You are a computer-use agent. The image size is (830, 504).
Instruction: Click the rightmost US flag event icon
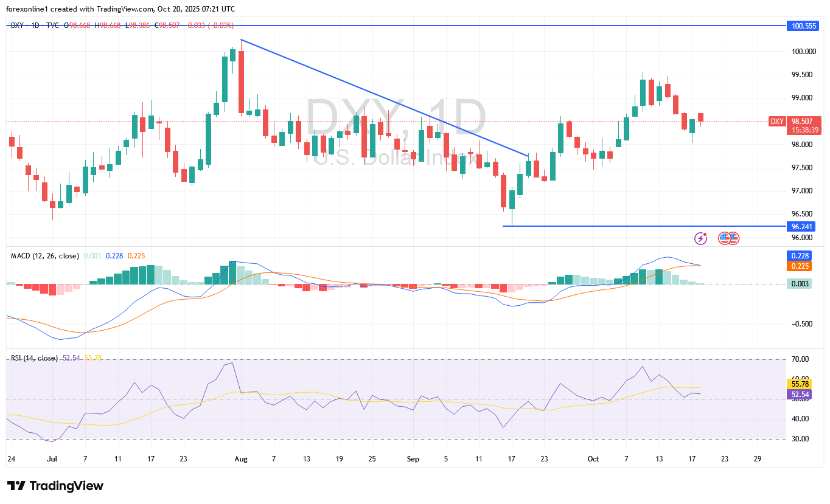tap(733, 238)
